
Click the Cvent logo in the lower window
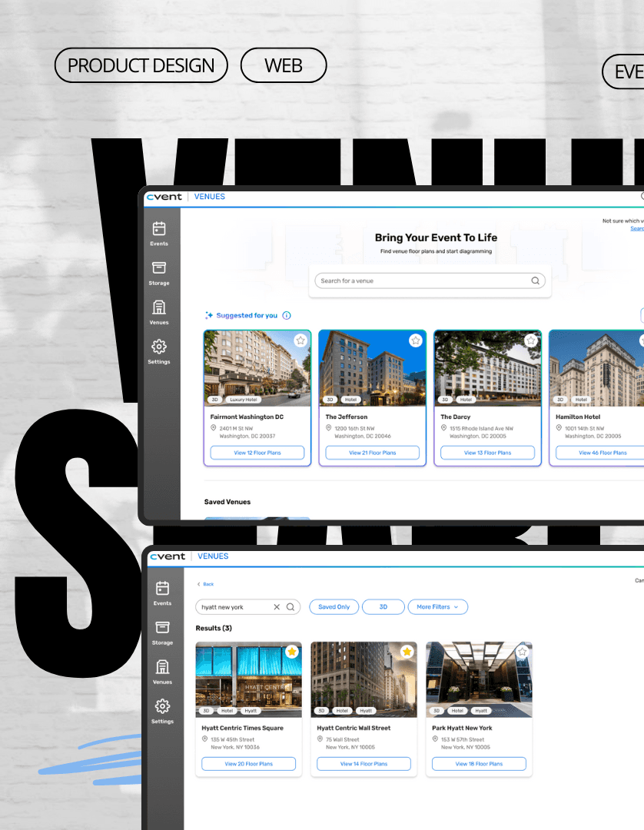168,556
